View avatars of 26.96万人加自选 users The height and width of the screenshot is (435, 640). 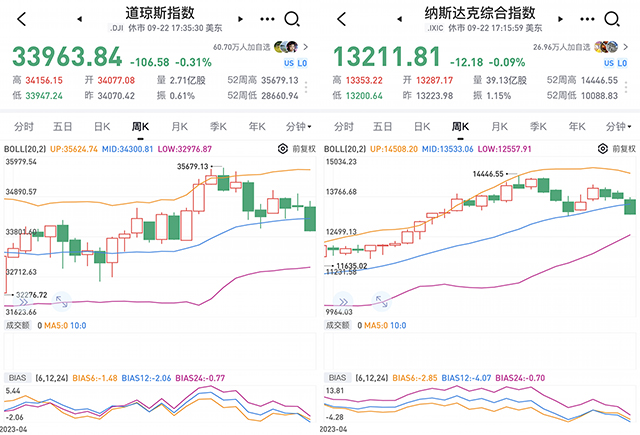[606, 47]
